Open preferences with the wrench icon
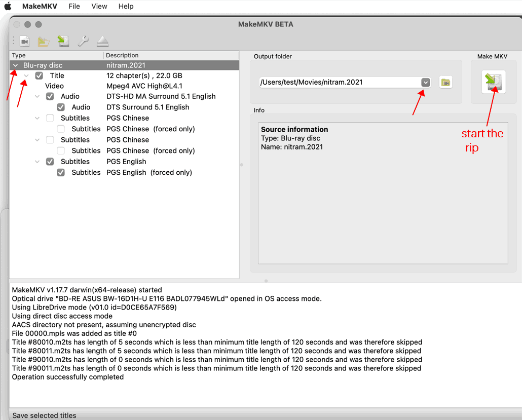Viewport: 522px width, 420px height. (x=83, y=41)
